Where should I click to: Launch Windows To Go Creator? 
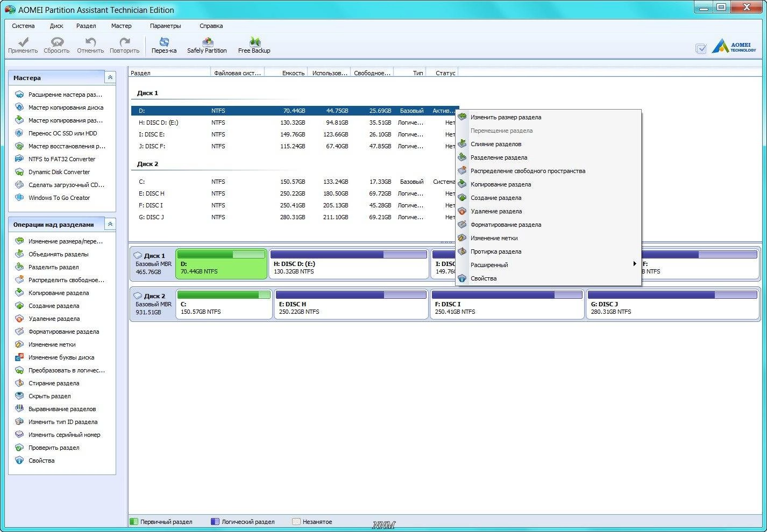click(x=59, y=198)
